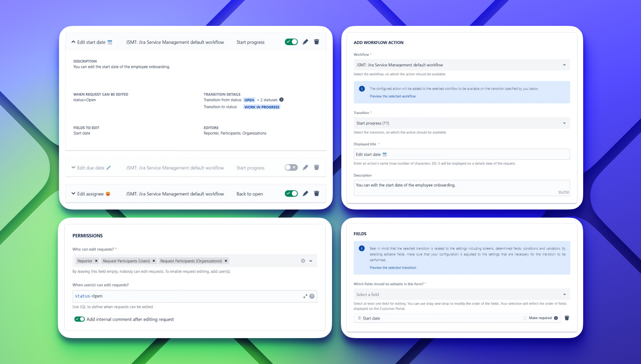Click the info icon in the workflow notice
Image resolution: width=641 pixels, height=364 pixels.
[x=362, y=89]
